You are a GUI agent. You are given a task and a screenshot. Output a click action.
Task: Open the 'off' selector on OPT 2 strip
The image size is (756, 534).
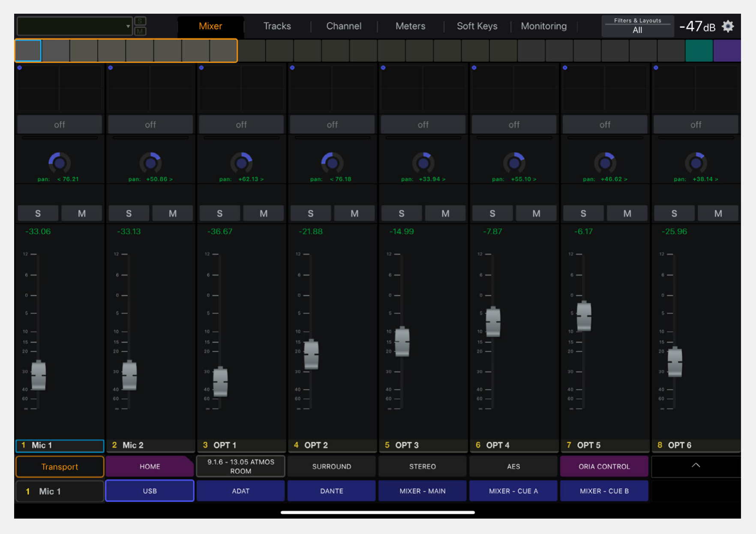tap(332, 125)
